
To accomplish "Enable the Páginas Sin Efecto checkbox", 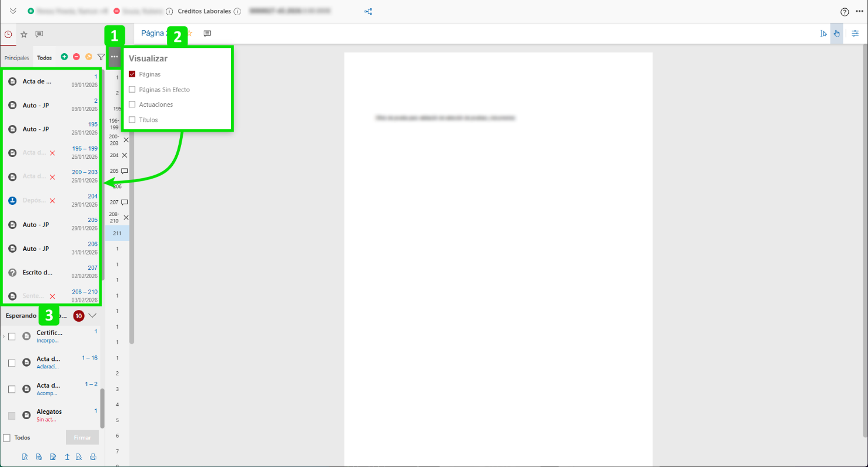I will point(132,89).
